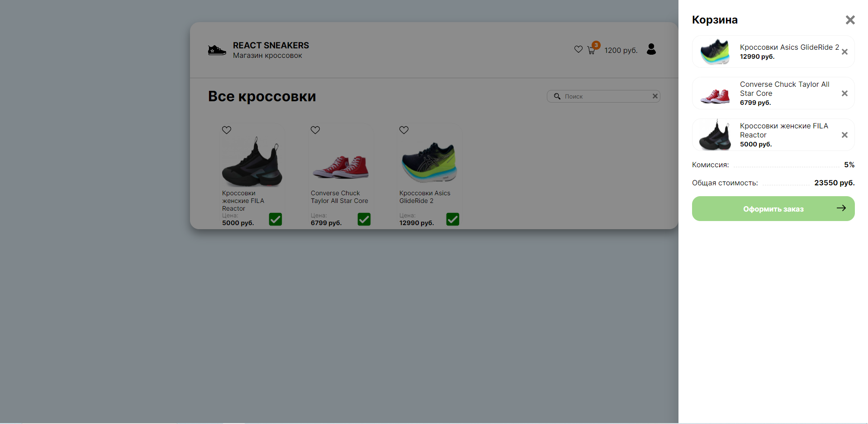Favorite the Asics GlideRide 2 card

pos(404,130)
